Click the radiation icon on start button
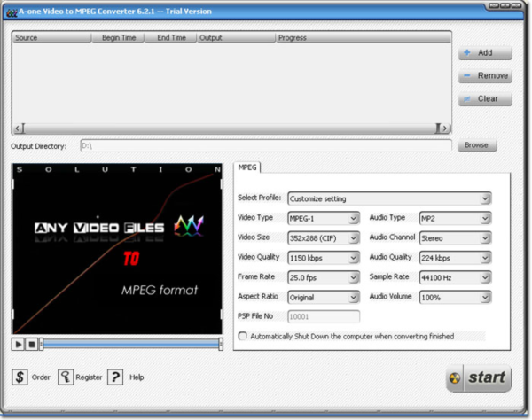The height and width of the screenshot is (420, 532). 455,378
